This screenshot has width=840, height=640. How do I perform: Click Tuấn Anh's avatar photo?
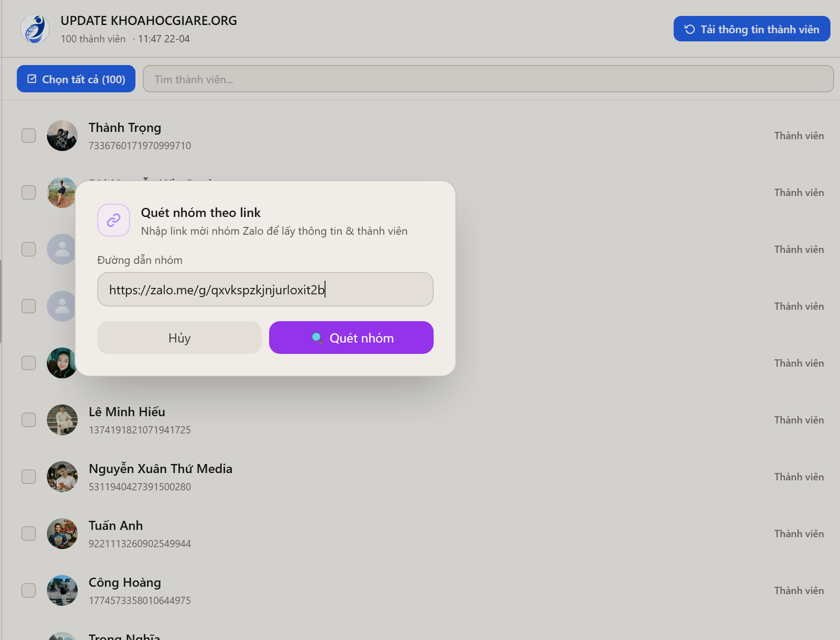click(x=62, y=534)
